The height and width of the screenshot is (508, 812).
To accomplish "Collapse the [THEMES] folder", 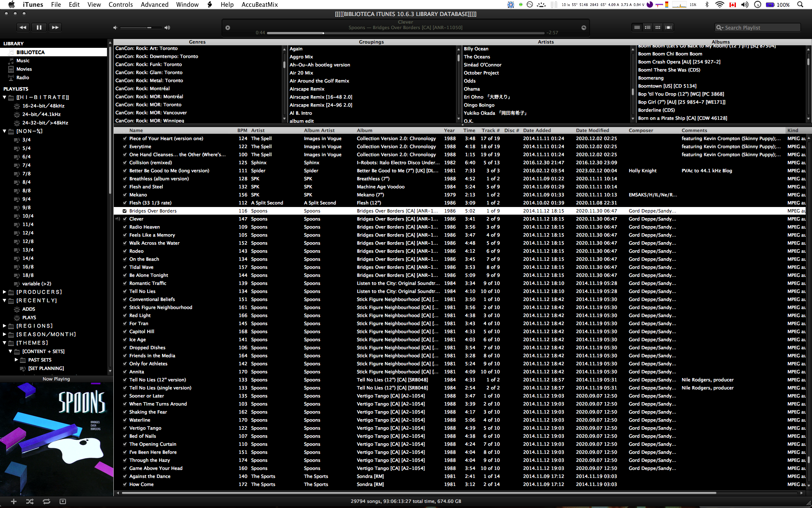I will 5,343.
